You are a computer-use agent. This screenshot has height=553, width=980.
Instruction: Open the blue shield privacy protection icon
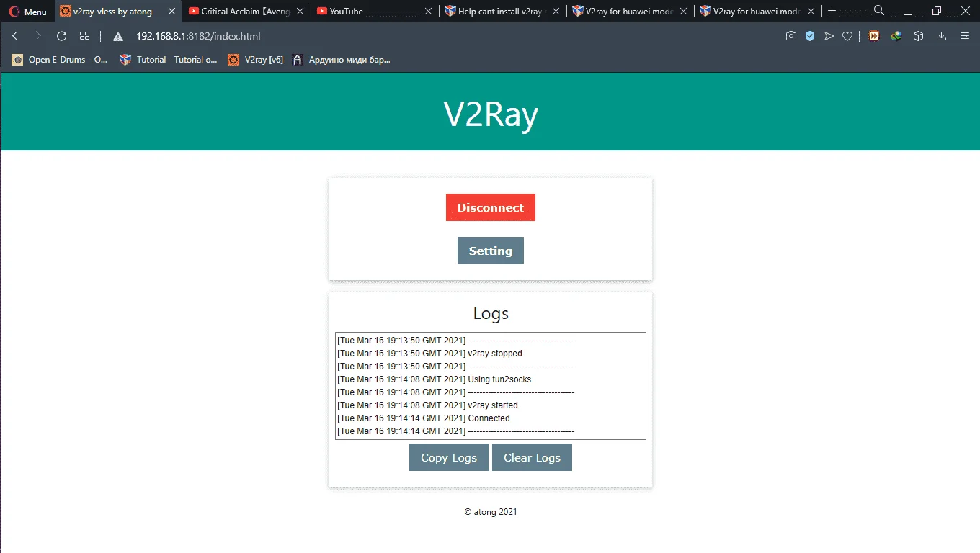click(x=810, y=36)
